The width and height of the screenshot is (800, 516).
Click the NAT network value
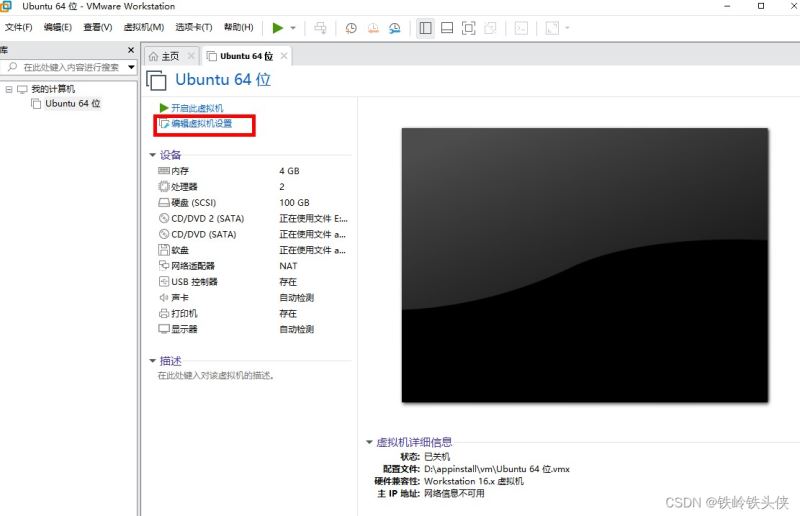coord(288,266)
